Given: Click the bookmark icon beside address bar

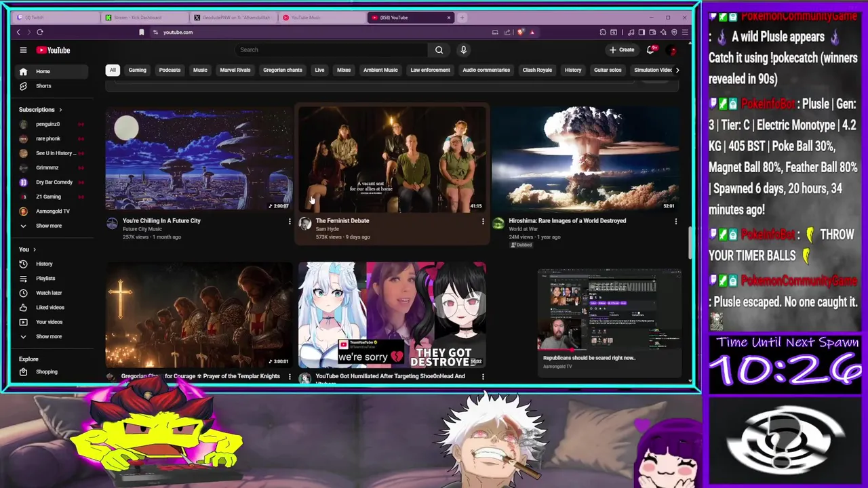Looking at the screenshot, I should click(x=141, y=32).
